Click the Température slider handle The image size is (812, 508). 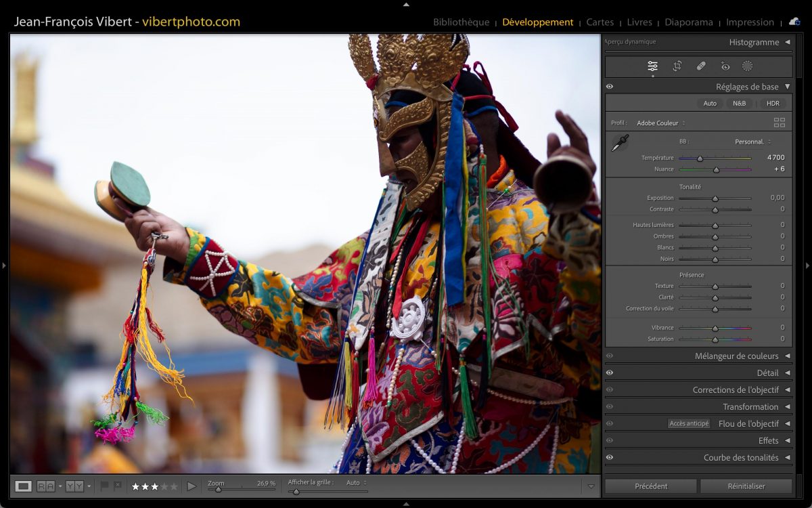[700, 158]
